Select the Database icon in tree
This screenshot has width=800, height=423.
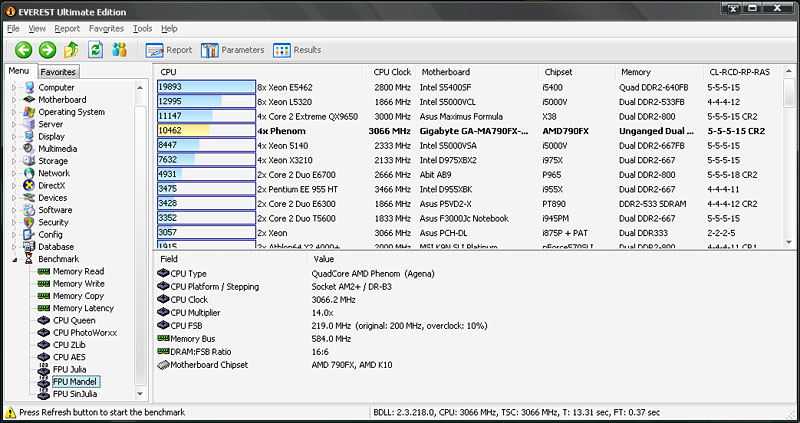30,246
